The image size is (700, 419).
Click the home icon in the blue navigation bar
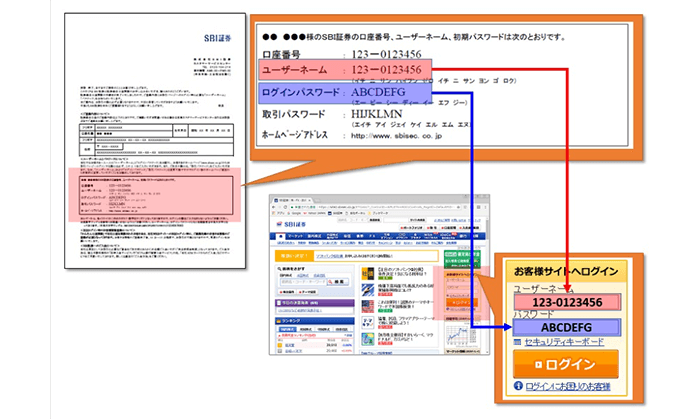click(x=280, y=236)
